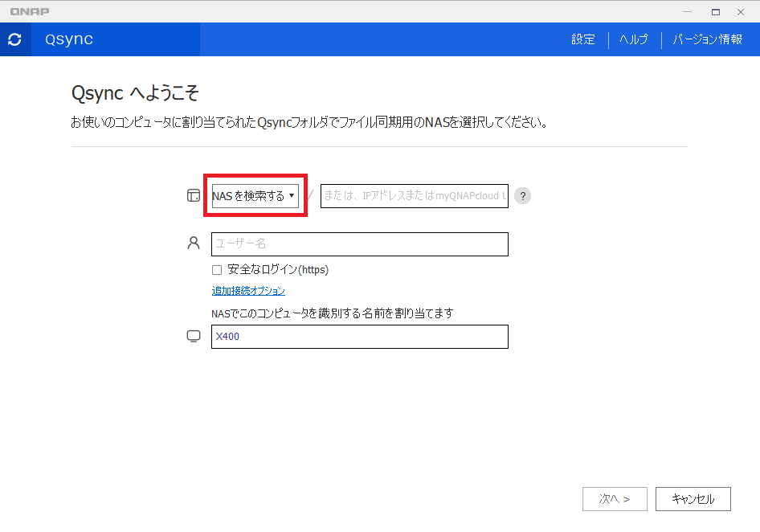The width and height of the screenshot is (760, 532).
Task: Click the Qsync sync logo icon
Action: pos(15,39)
